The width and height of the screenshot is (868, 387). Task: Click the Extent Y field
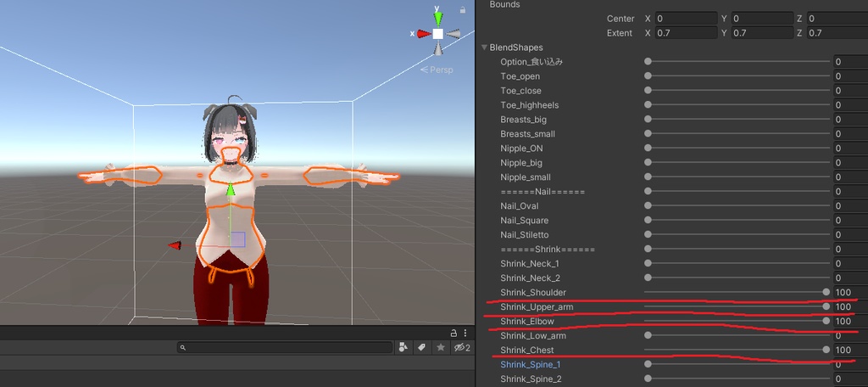(x=763, y=33)
